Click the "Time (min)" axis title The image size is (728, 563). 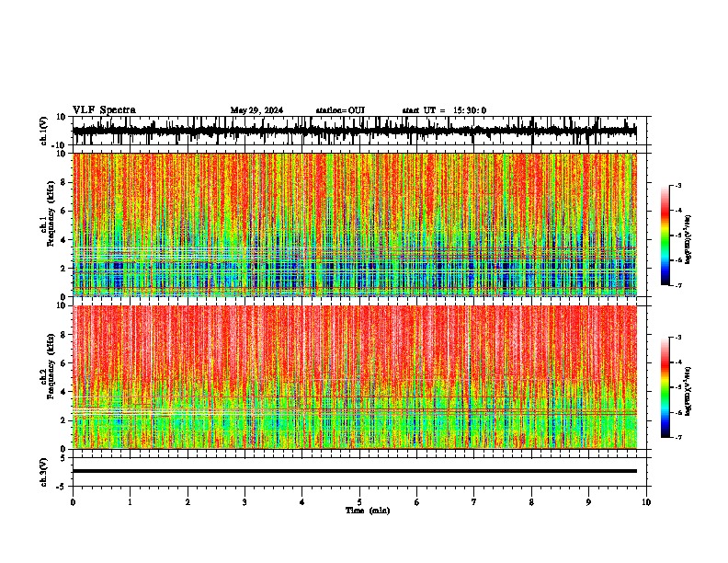368,511
